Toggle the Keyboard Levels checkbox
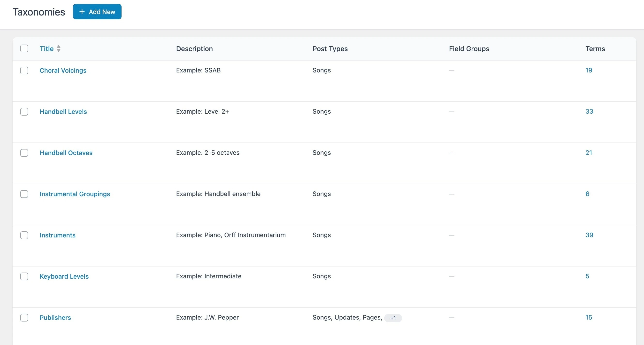 [x=24, y=276]
